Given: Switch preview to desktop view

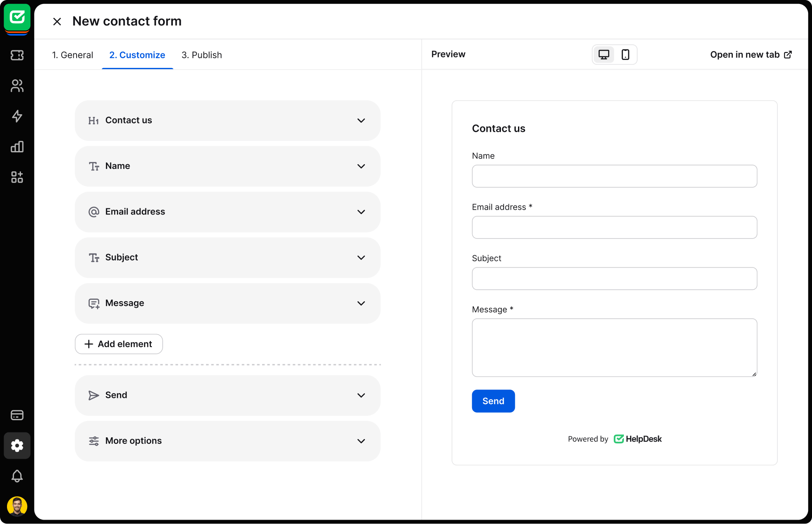Looking at the screenshot, I should point(604,54).
